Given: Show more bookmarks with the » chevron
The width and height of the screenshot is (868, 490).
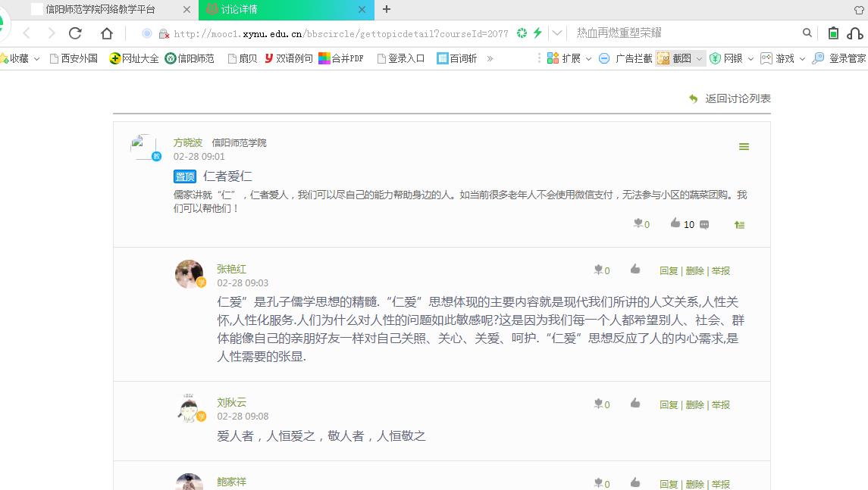Looking at the screenshot, I should [x=490, y=58].
